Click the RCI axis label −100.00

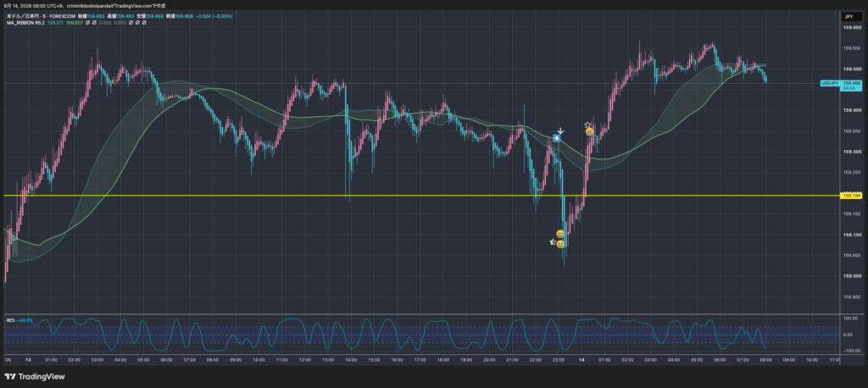point(851,351)
